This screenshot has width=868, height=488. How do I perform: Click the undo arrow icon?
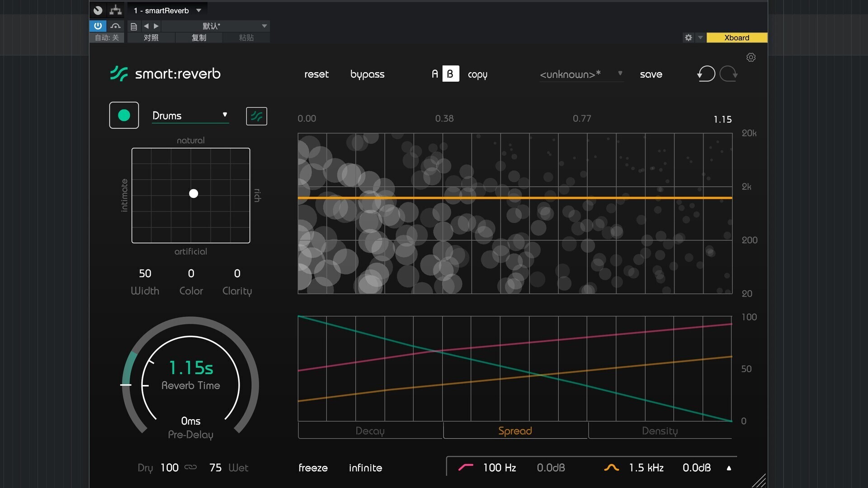[706, 74]
